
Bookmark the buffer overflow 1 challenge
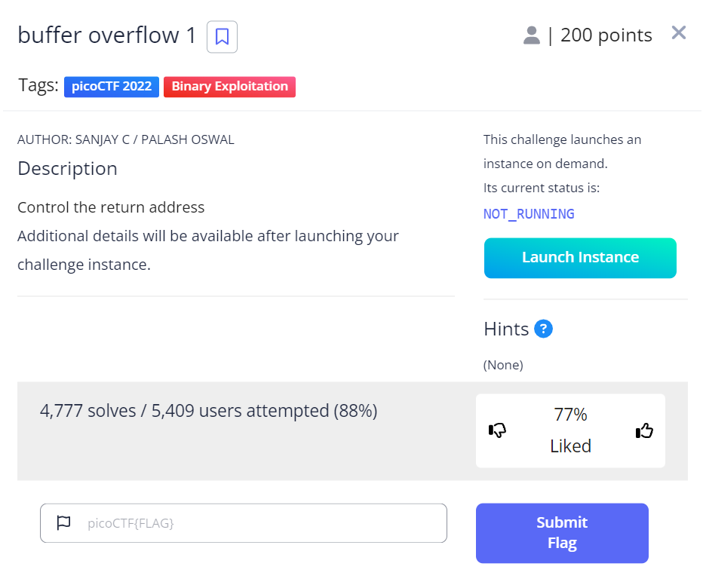222,36
